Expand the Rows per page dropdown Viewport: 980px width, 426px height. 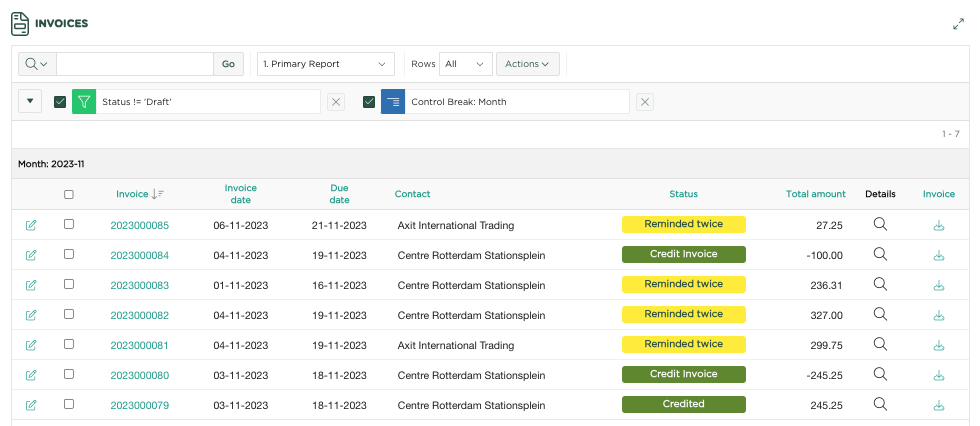(x=466, y=64)
